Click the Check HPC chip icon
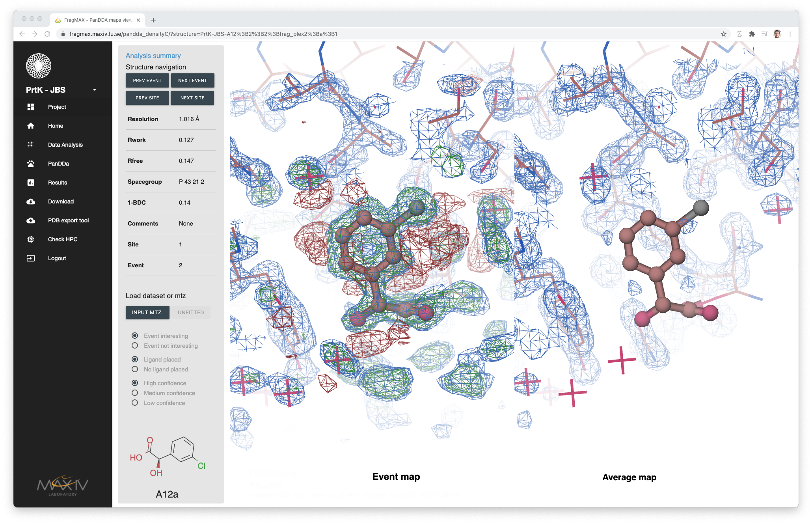The height and width of the screenshot is (524, 812). pyautogui.click(x=31, y=239)
